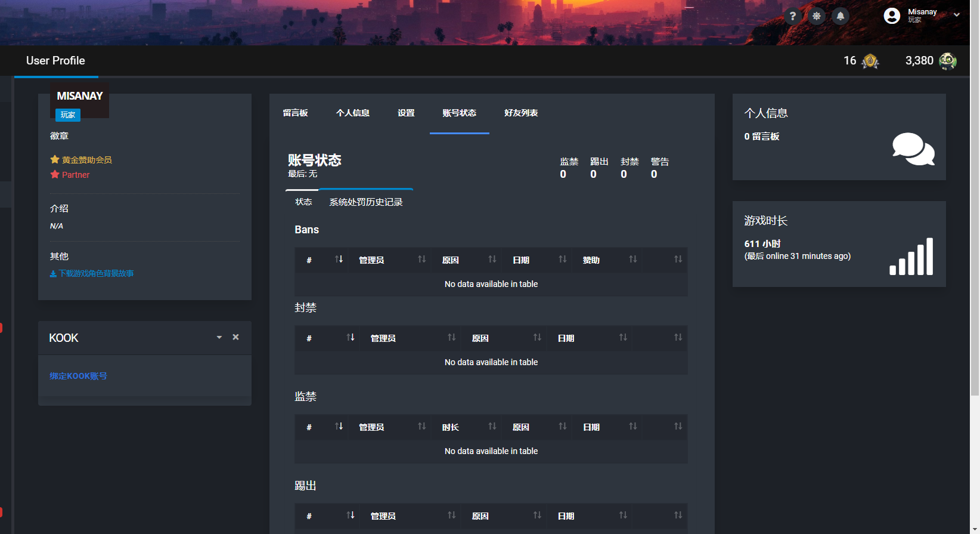Click the signal bars icon in 游戏时长 card

911,257
